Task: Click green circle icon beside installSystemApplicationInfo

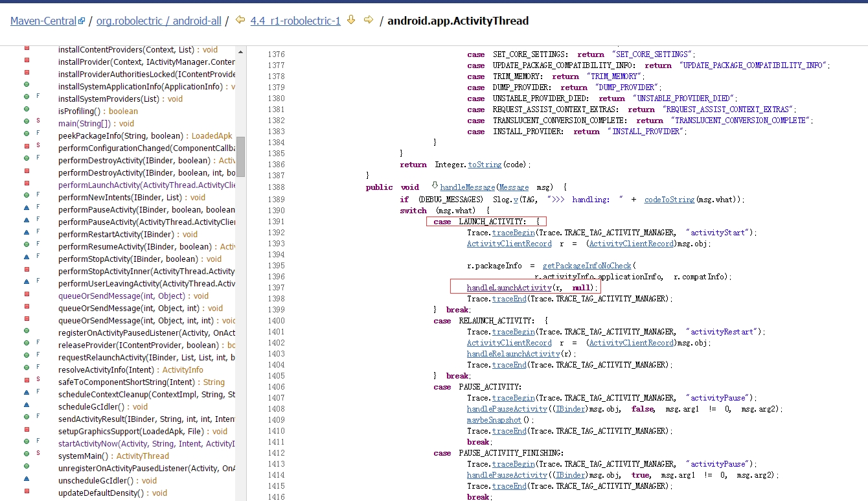Action: (27, 85)
